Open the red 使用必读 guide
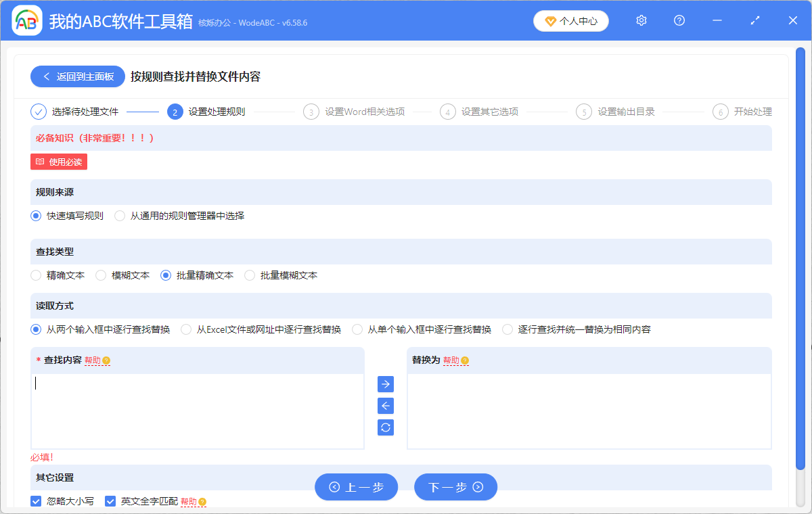 pyautogui.click(x=58, y=162)
